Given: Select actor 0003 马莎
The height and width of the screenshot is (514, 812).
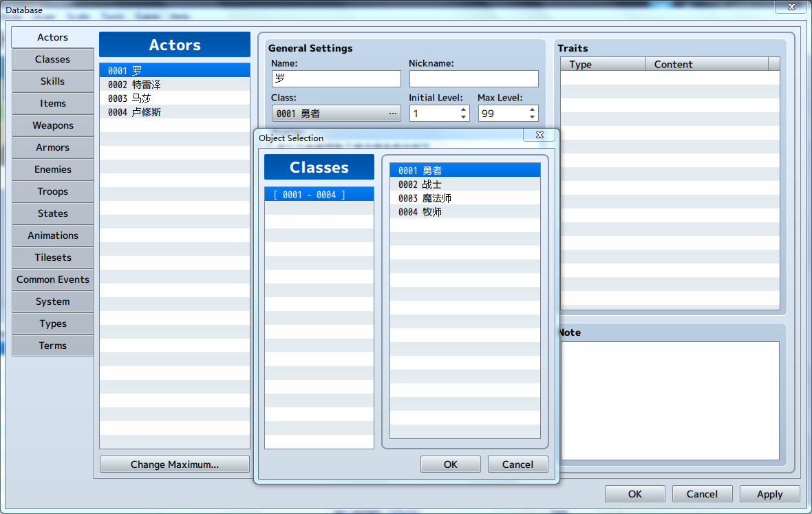Looking at the screenshot, I should click(x=175, y=98).
